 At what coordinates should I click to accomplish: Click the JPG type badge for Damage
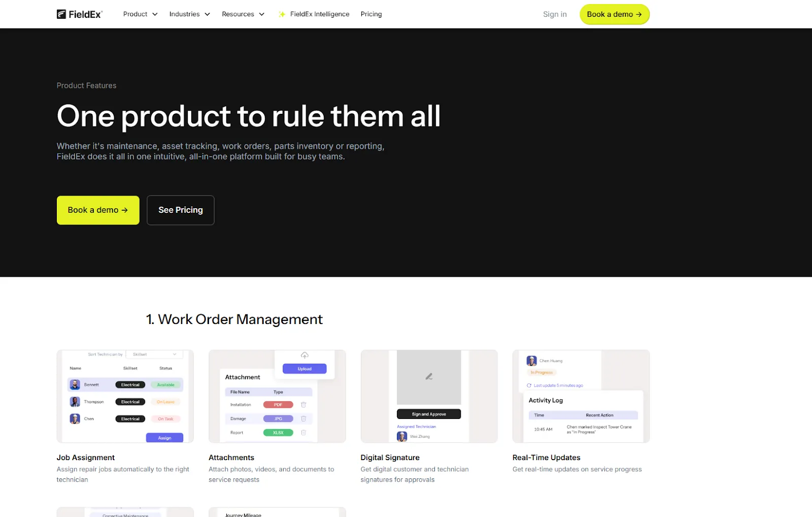[278, 418]
